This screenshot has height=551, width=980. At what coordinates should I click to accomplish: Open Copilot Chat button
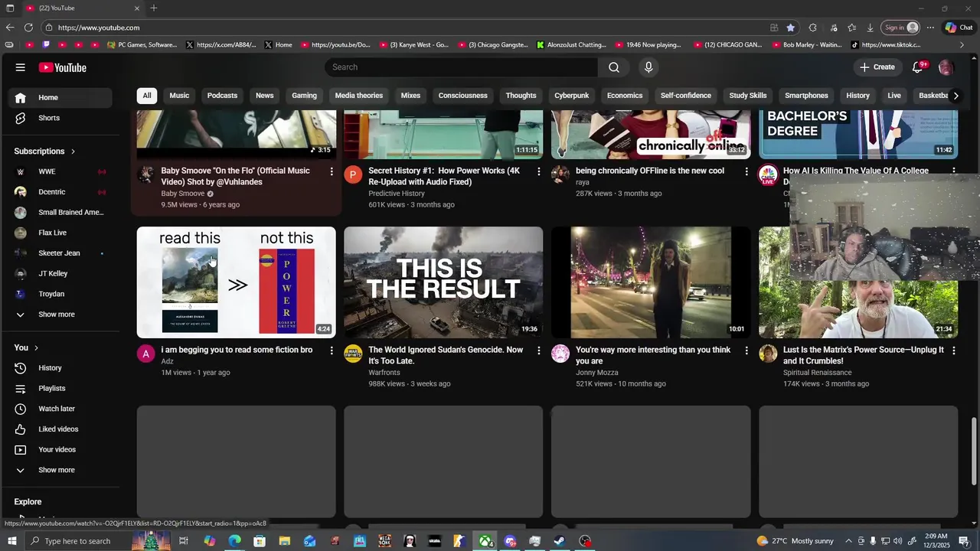click(x=959, y=28)
